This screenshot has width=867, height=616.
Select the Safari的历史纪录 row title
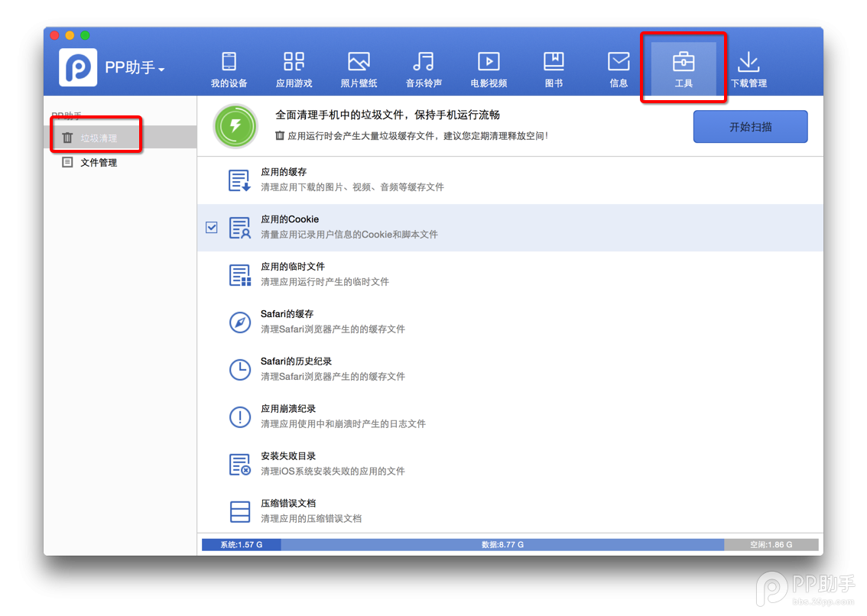tap(296, 361)
